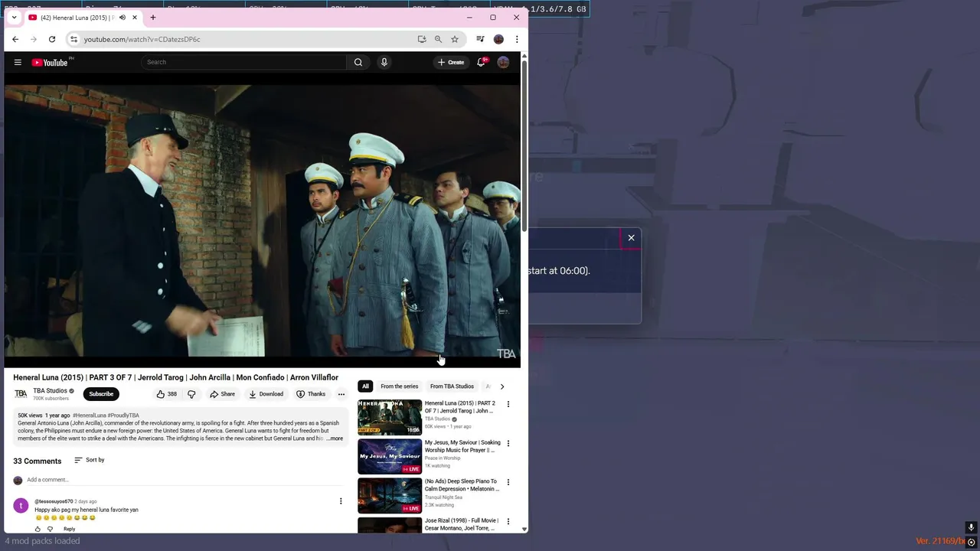Dislike tessosuyos670's comment
980x551 pixels.
click(51, 529)
